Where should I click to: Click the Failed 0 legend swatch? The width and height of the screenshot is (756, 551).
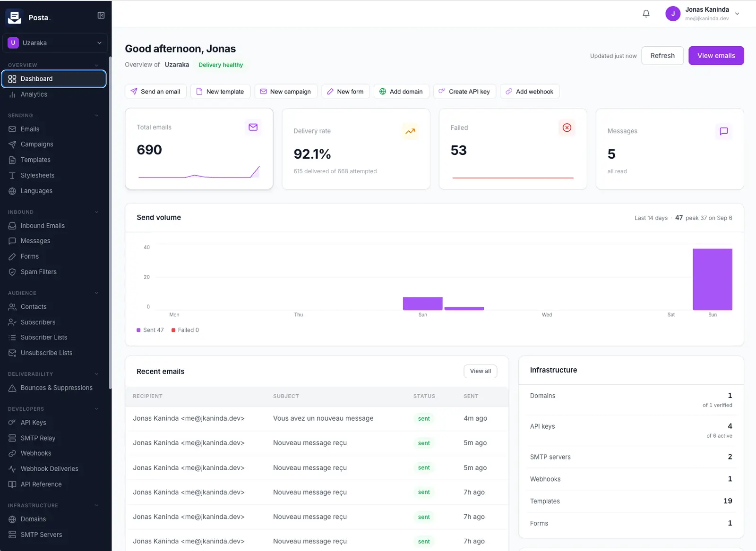173,330
